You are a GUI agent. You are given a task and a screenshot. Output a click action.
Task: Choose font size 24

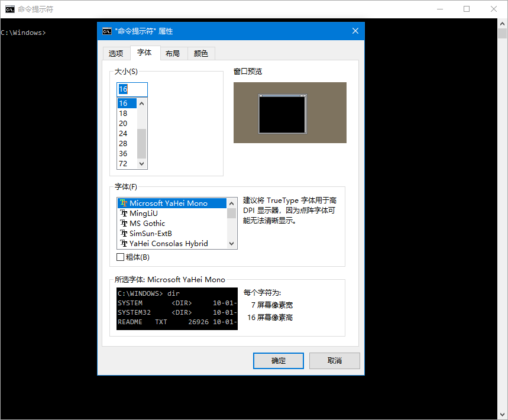point(127,134)
